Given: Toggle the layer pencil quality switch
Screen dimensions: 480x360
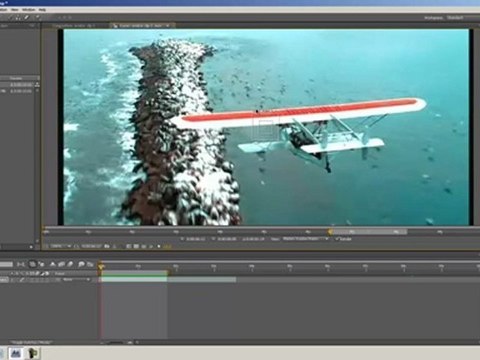Looking at the screenshot, I should (x=21, y=279).
